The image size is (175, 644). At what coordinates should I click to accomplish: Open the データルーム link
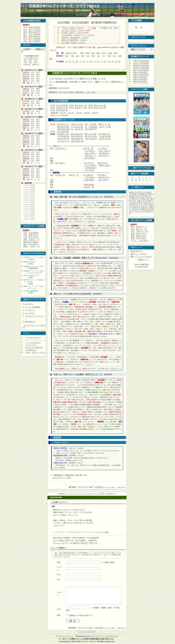30,310
